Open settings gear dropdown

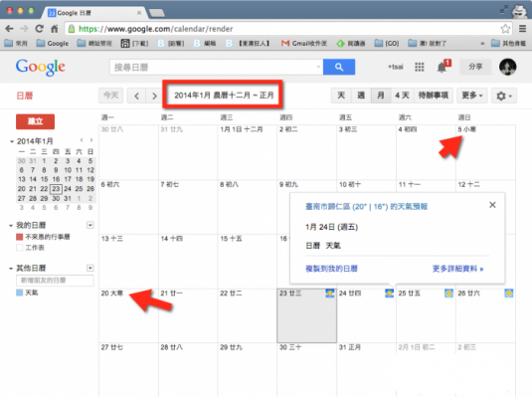click(x=504, y=96)
